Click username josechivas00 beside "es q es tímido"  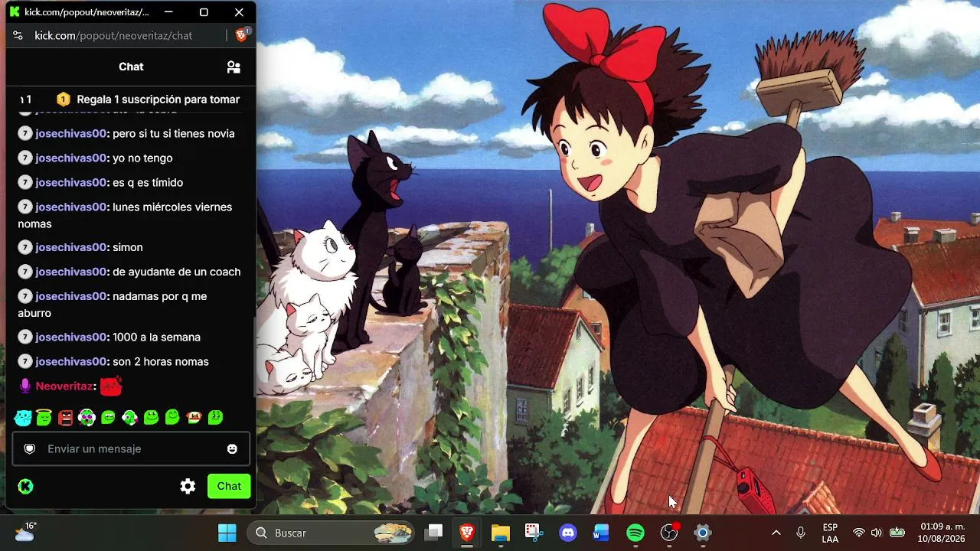coord(71,182)
